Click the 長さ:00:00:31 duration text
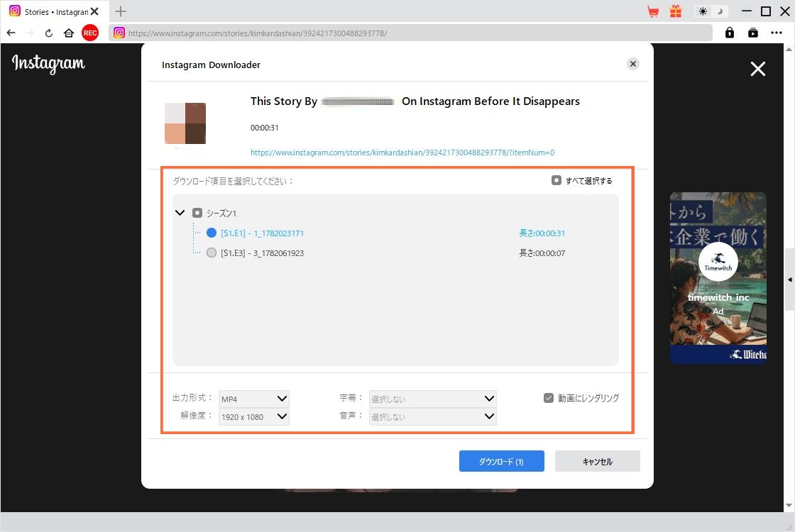The image size is (795, 532). tap(542, 233)
